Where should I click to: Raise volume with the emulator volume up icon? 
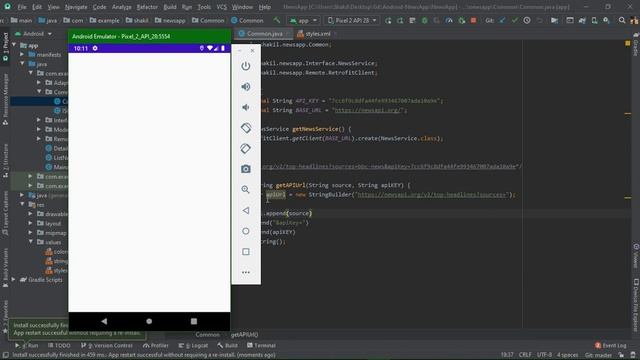246,87
